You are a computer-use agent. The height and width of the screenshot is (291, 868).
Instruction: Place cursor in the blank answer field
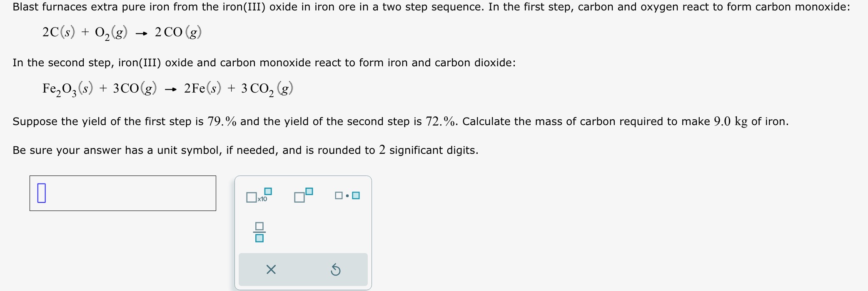[123, 193]
